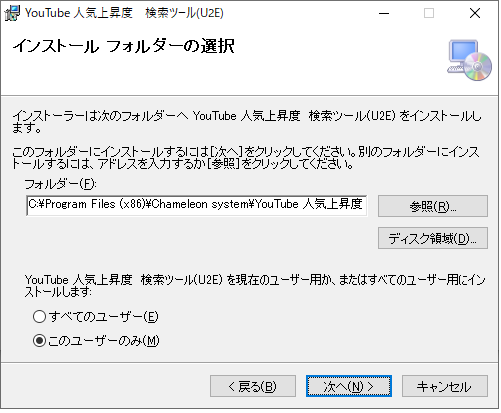
Task: Minimize the installer window
Action: coord(384,13)
